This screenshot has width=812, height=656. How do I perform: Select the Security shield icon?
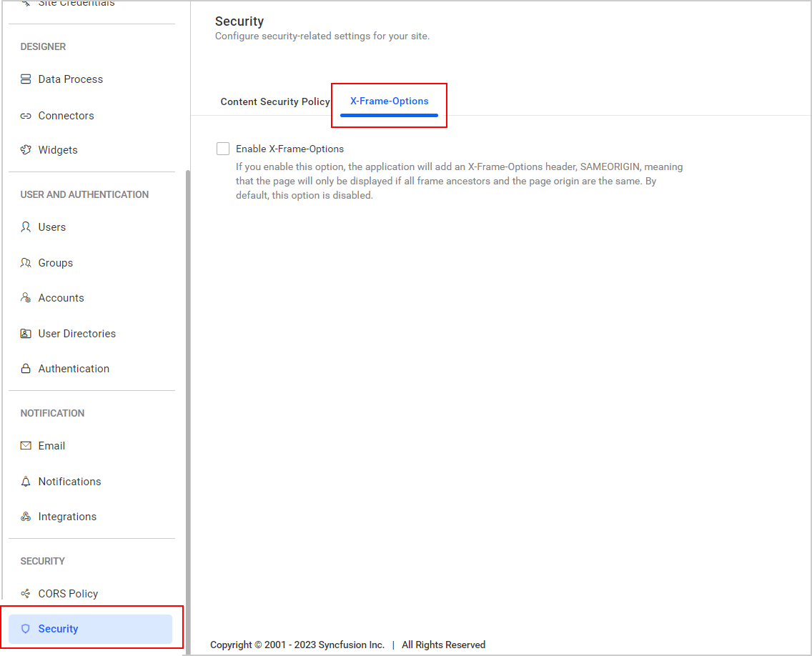26,628
